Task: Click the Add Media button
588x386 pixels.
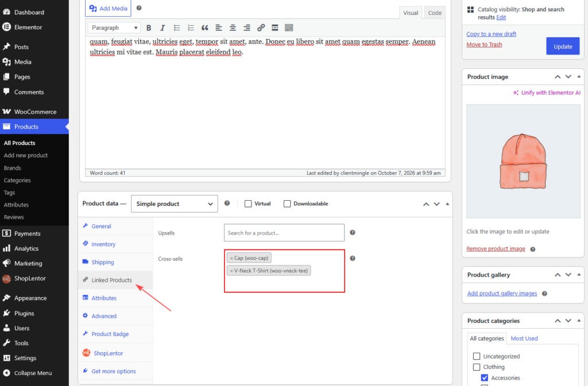Action: pyautogui.click(x=109, y=8)
